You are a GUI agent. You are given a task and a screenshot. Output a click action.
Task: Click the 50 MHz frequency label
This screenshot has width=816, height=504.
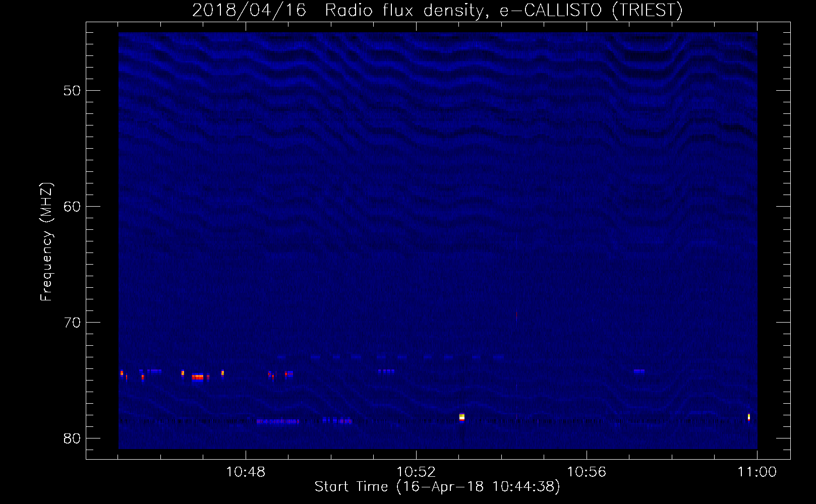72,91
